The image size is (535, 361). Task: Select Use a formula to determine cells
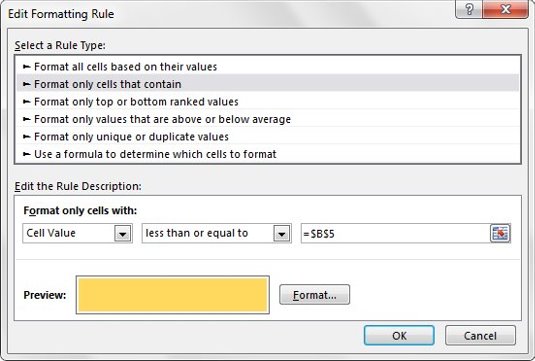click(268, 154)
